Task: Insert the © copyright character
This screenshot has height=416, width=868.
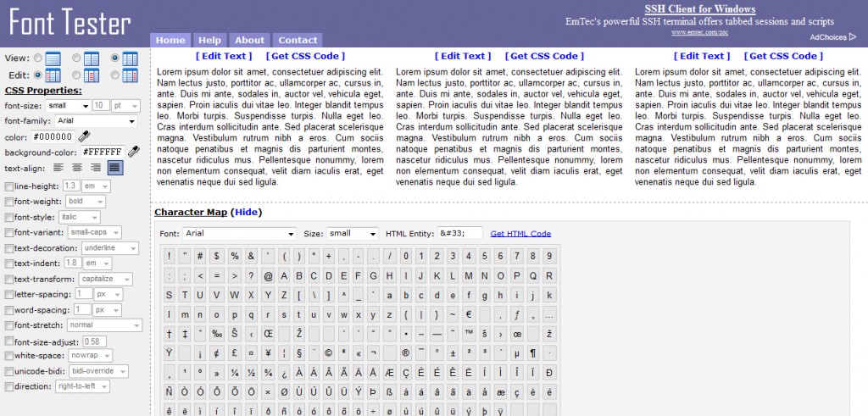Action: click(328, 353)
